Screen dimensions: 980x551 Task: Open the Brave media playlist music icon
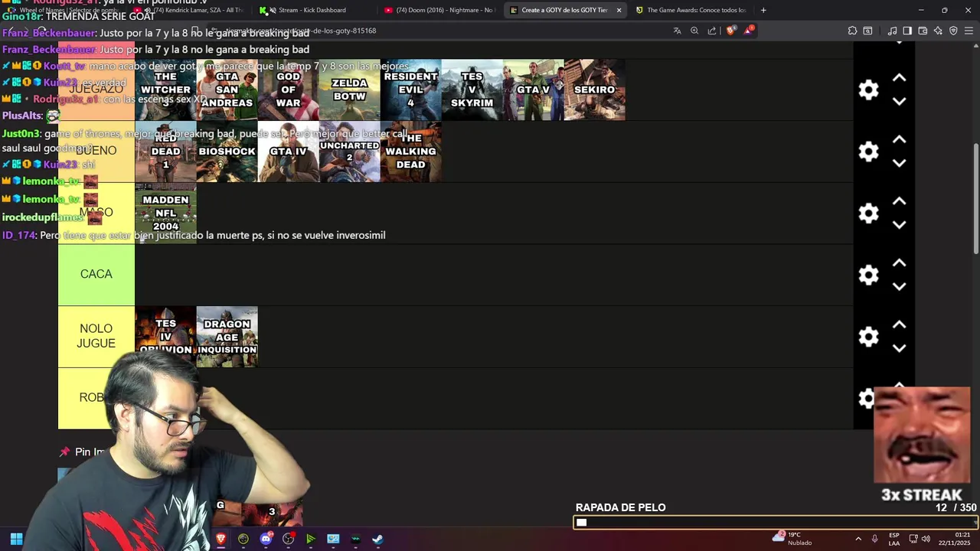click(x=892, y=31)
